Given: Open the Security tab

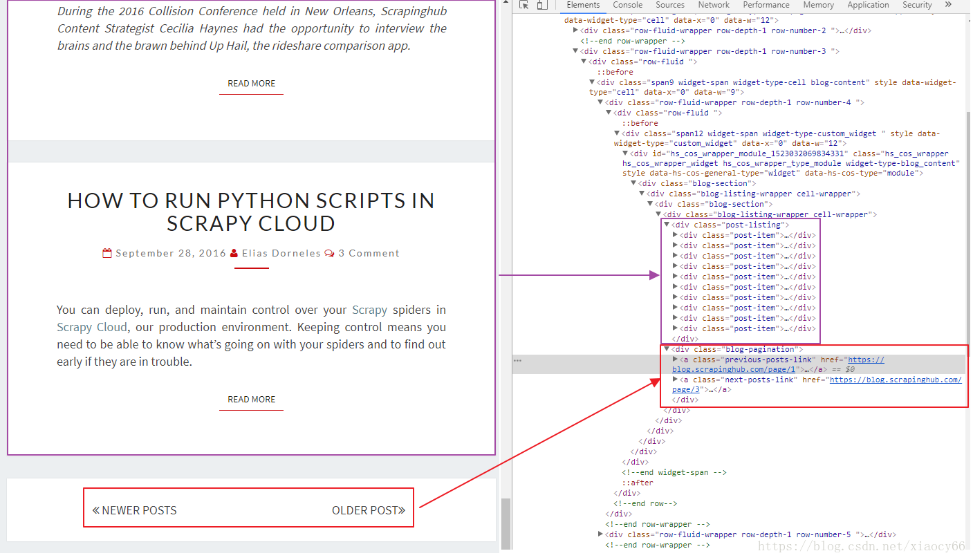Looking at the screenshot, I should click(917, 5).
